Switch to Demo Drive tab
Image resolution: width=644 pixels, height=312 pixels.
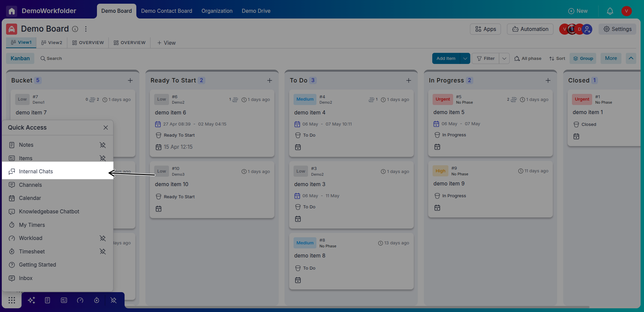tap(256, 11)
